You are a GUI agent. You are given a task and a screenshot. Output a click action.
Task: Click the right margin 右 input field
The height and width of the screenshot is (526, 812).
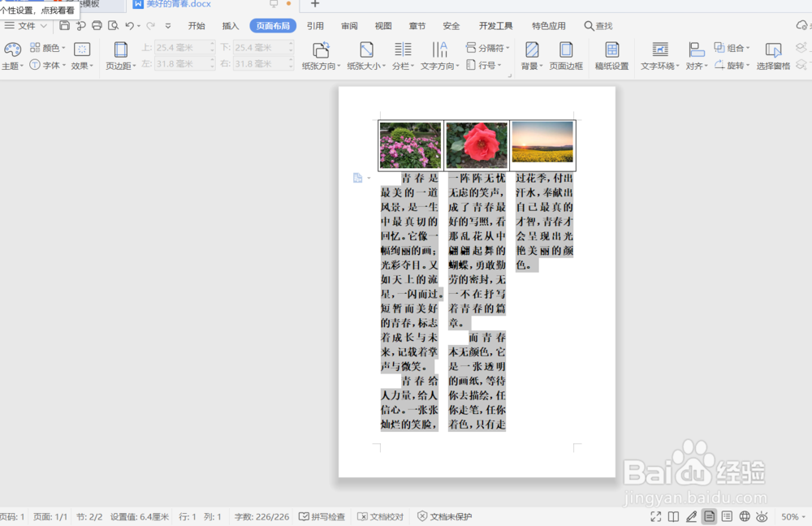pyautogui.click(x=264, y=63)
